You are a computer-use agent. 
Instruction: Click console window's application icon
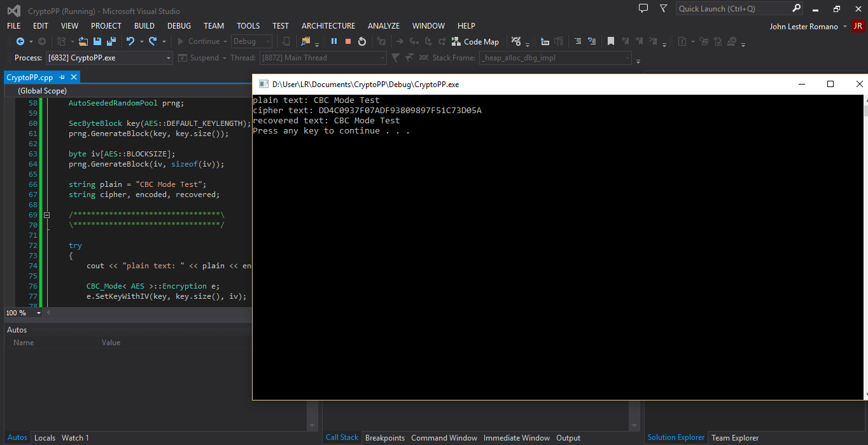coord(263,84)
